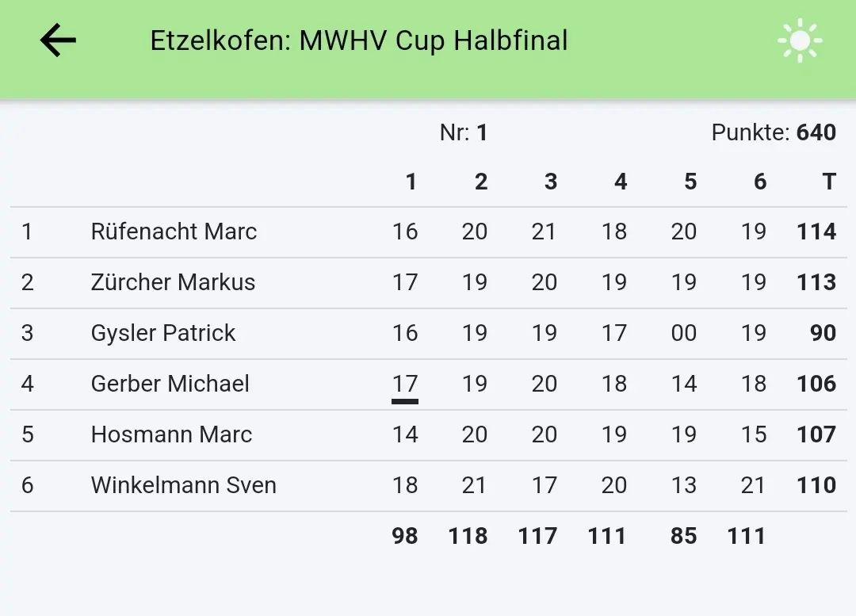Choose Hosmann Marc from list
The width and height of the screenshot is (856, 616).
[x=171, y=434]
